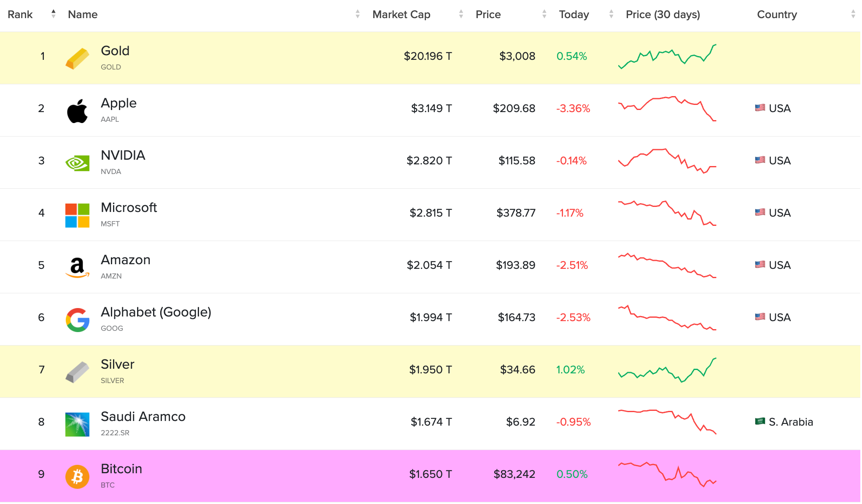
Task: Click the USA flag in NVIDIA row
Action: 760,160
